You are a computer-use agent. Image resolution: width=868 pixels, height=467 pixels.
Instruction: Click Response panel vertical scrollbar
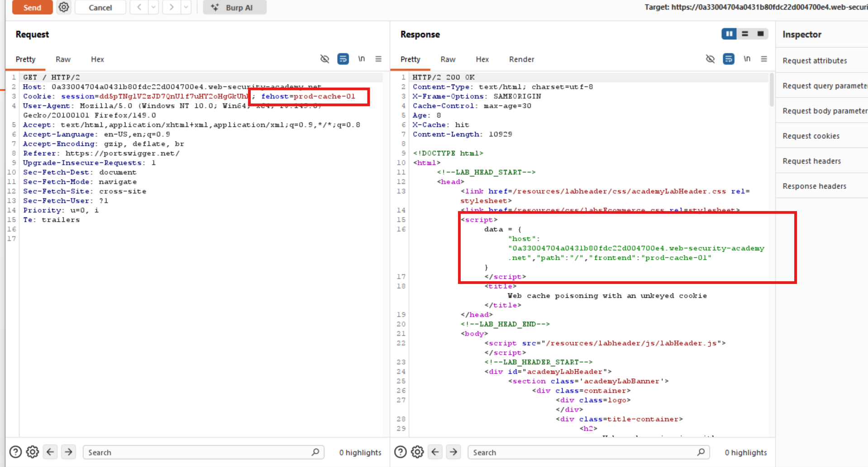(x=772, y=90)
